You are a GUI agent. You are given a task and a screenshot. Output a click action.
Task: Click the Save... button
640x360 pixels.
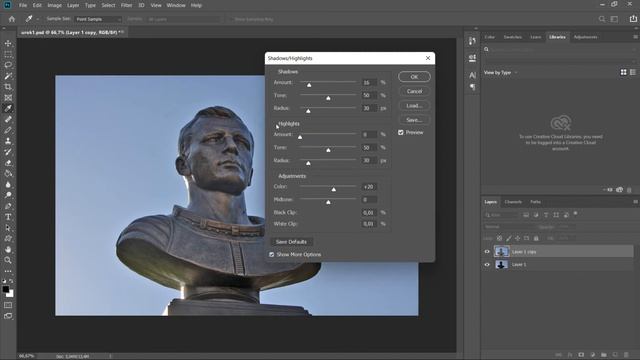tap(414, 120)
